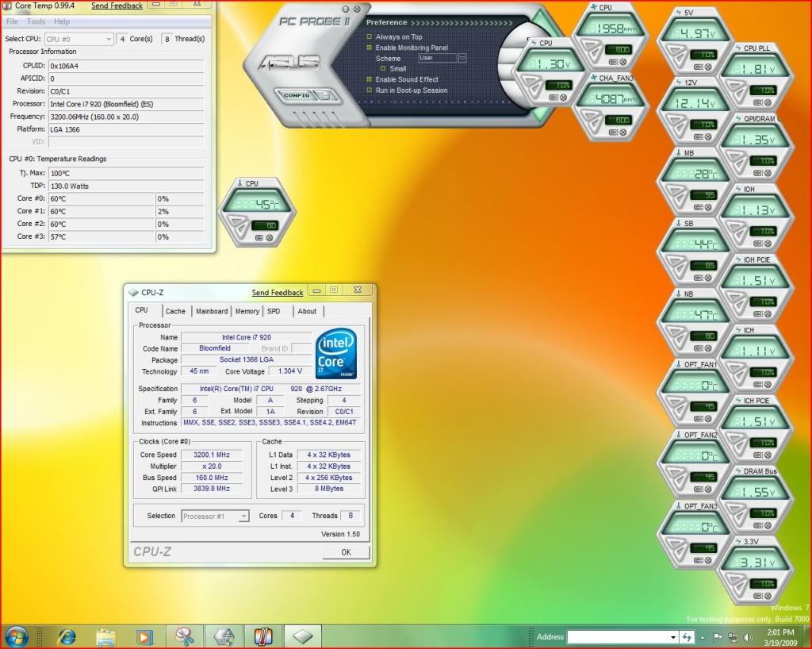The width and height of the screenshot is (812, 649).
Task: Close the 12V voltage sensor panel
Action: point(708,136)
